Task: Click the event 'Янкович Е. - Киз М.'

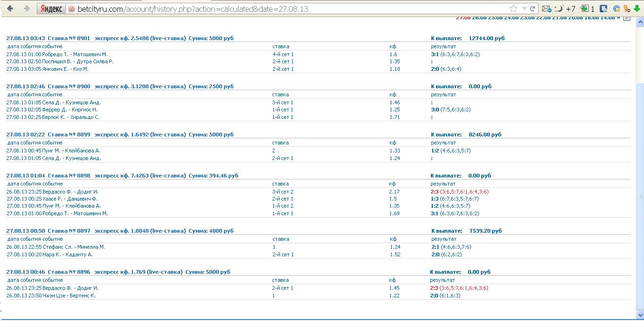Action: pyautogui.click(x=66, y=69)
